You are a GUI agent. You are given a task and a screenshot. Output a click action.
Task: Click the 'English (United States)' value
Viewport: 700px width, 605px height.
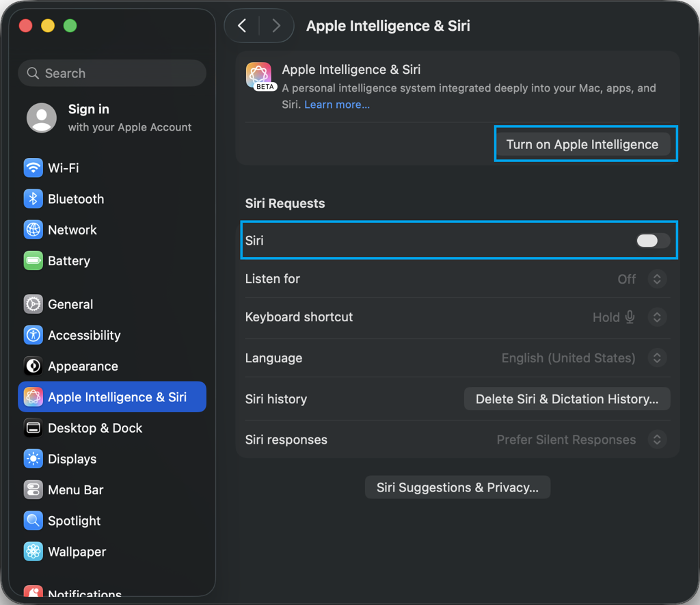[568, 358]
